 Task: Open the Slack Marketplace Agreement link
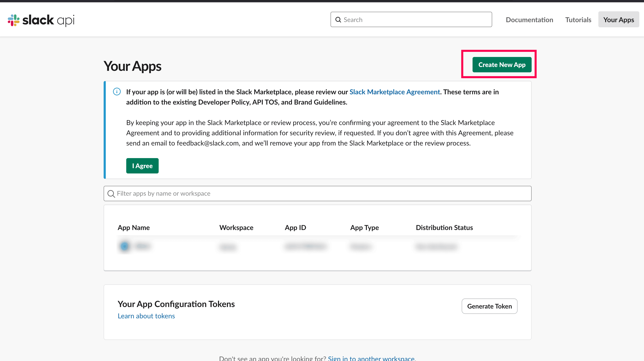pyautogui.click(x=395, y=92)
